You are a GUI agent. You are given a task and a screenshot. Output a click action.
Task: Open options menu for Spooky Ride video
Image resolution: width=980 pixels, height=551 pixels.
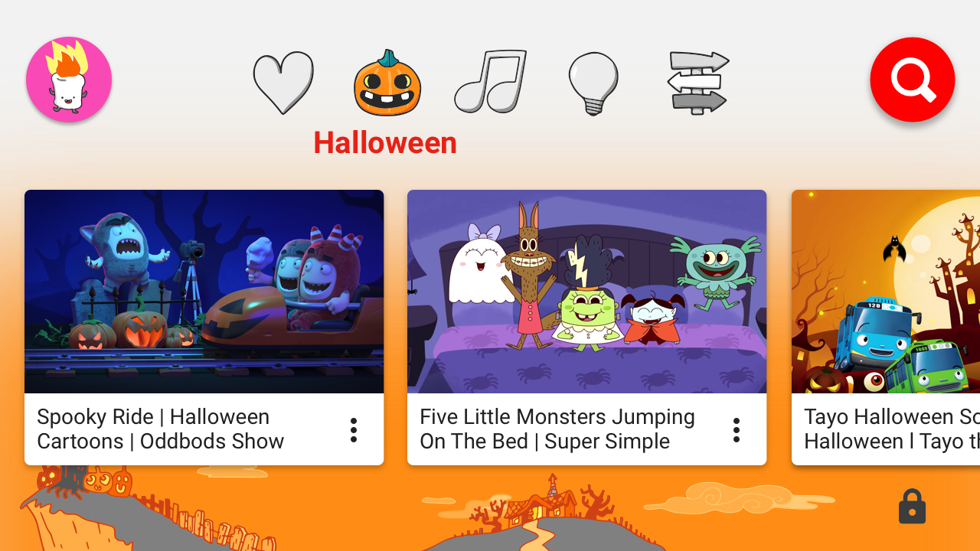[x=354, y=430]
